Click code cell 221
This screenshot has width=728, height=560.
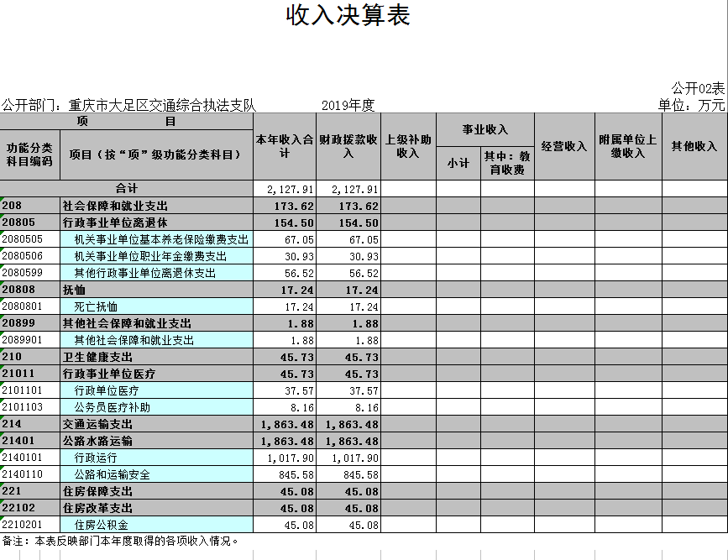point(30,490)
